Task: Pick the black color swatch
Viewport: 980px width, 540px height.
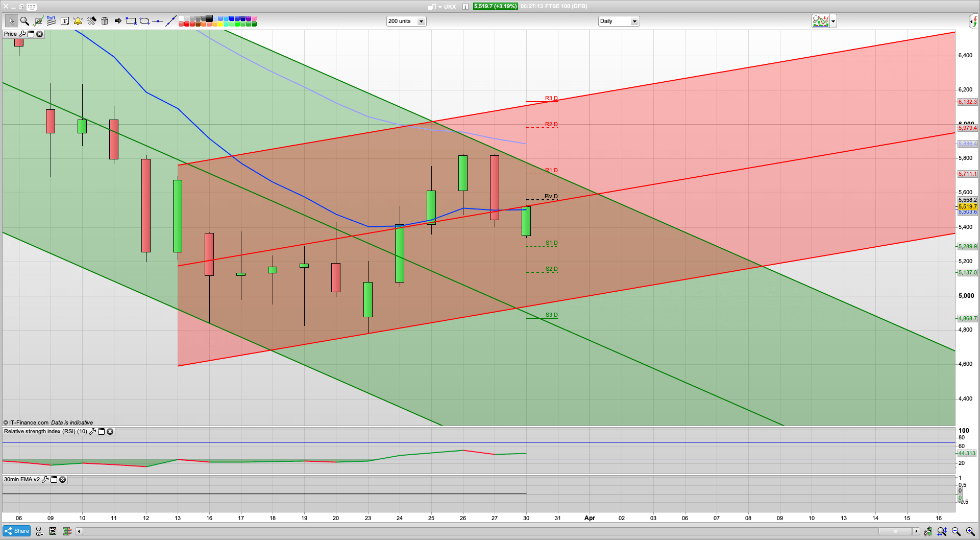Action: click(x=209, y=18)
